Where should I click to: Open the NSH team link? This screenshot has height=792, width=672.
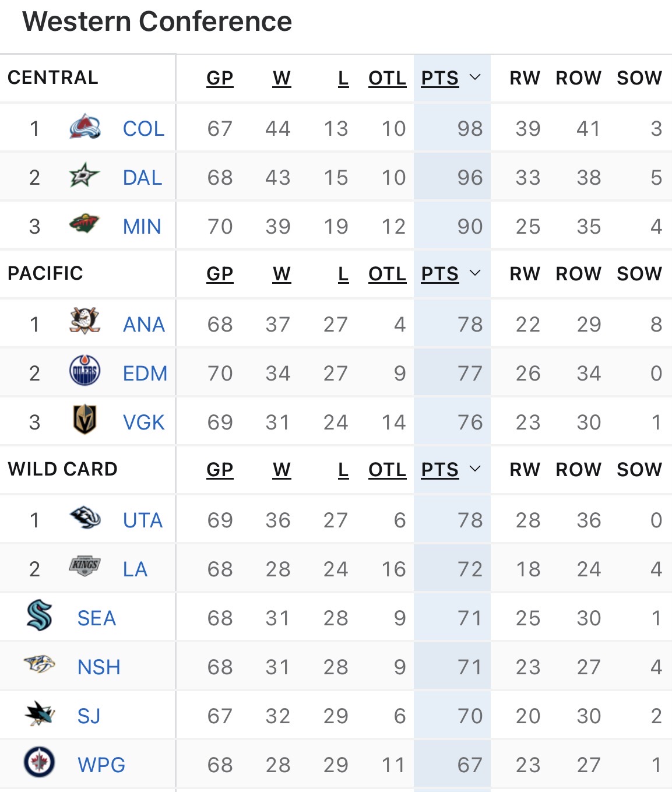[98, 667]
